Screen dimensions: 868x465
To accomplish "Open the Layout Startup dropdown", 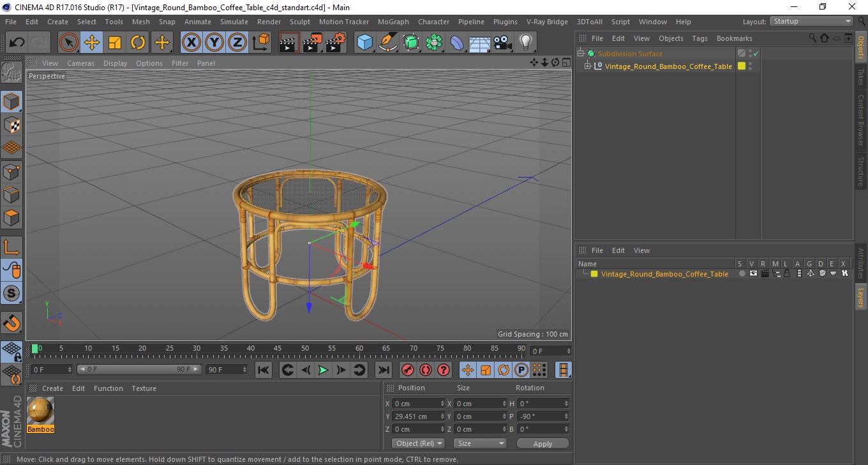I will [x=812, y=21].
